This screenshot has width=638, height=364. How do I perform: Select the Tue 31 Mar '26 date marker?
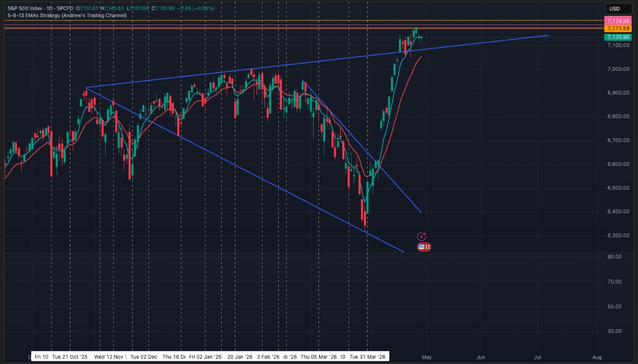(368, 357)
